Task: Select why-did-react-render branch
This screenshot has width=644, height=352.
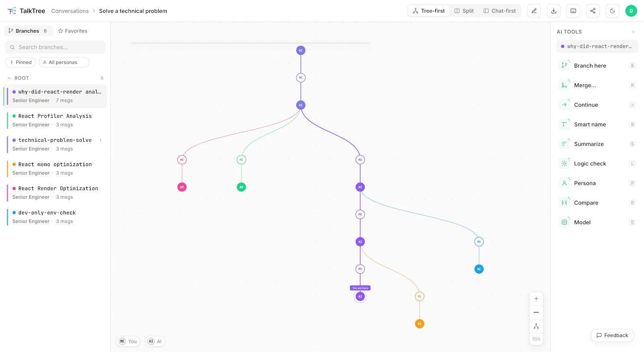Action: [56, 96]
